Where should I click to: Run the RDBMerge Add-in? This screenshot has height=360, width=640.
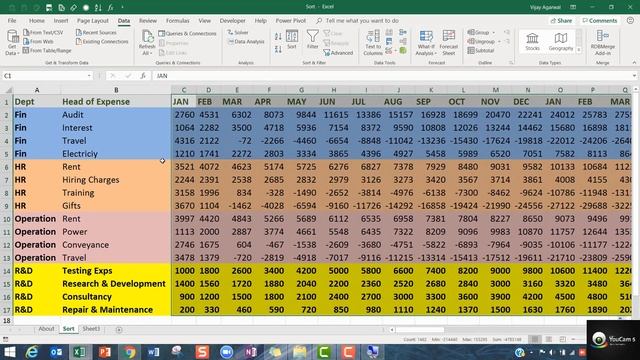click(602, 43)
